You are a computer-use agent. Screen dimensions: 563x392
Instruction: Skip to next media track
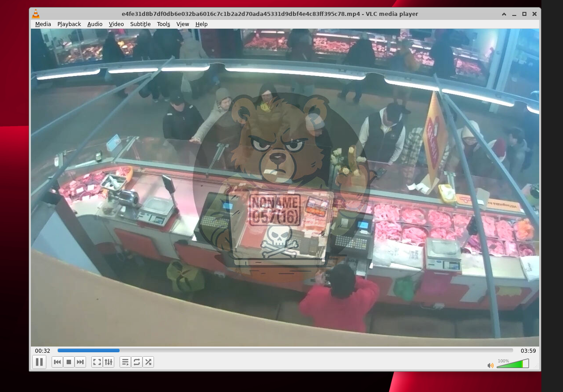tap(80, 362)
